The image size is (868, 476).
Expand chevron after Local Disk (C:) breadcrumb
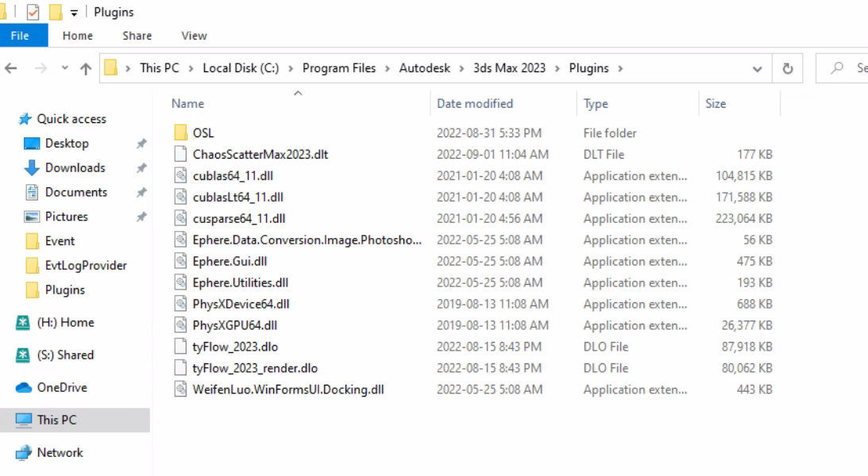pos(291,68)
